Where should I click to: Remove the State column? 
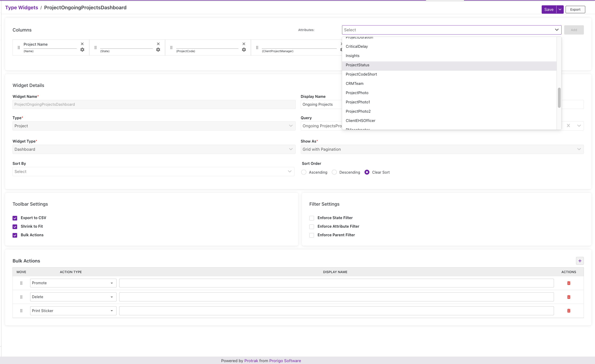(x=158, y=44)
